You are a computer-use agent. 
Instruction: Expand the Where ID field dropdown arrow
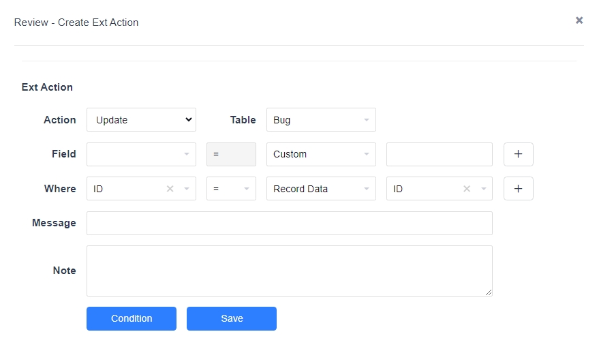point(187,189)
